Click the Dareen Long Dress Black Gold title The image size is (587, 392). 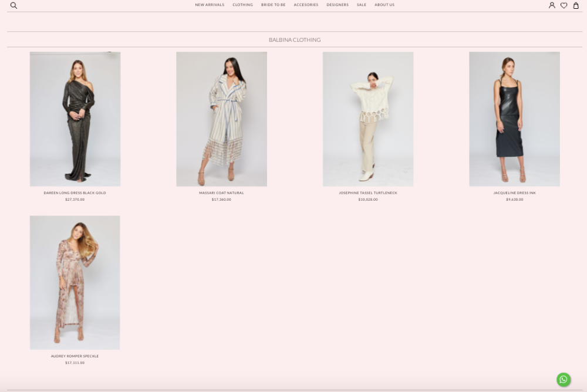pos(75,192)
